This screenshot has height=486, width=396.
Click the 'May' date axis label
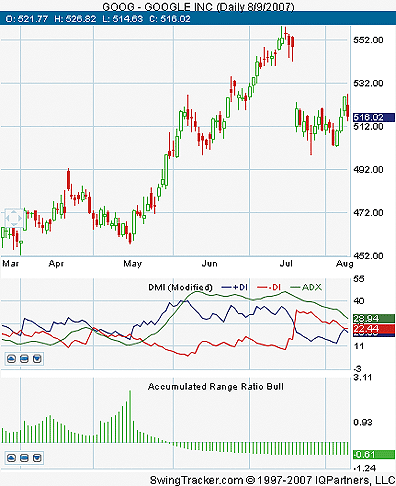(x=133, y=264)
